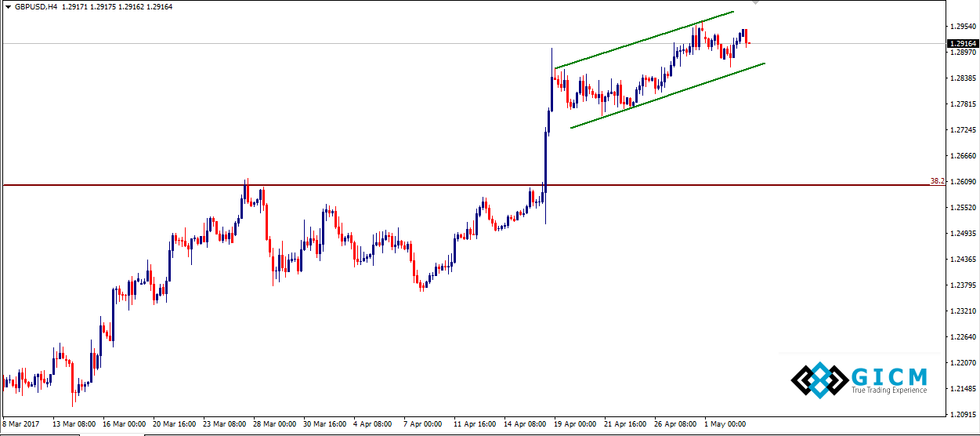Click the 1.23795 price scale label
This screenshot has width=980, height=436.
[x=963, y=285]
